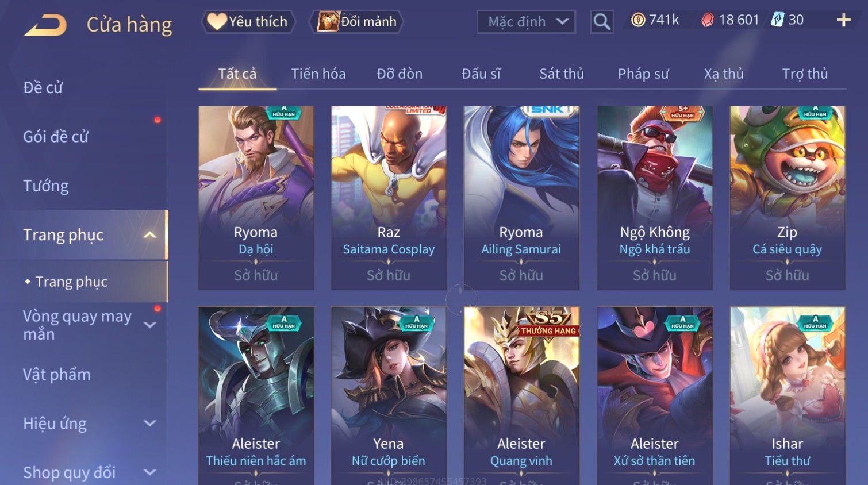Expand the Vòng quay may mắn section

pyautogui.click(x=150, y=325)
